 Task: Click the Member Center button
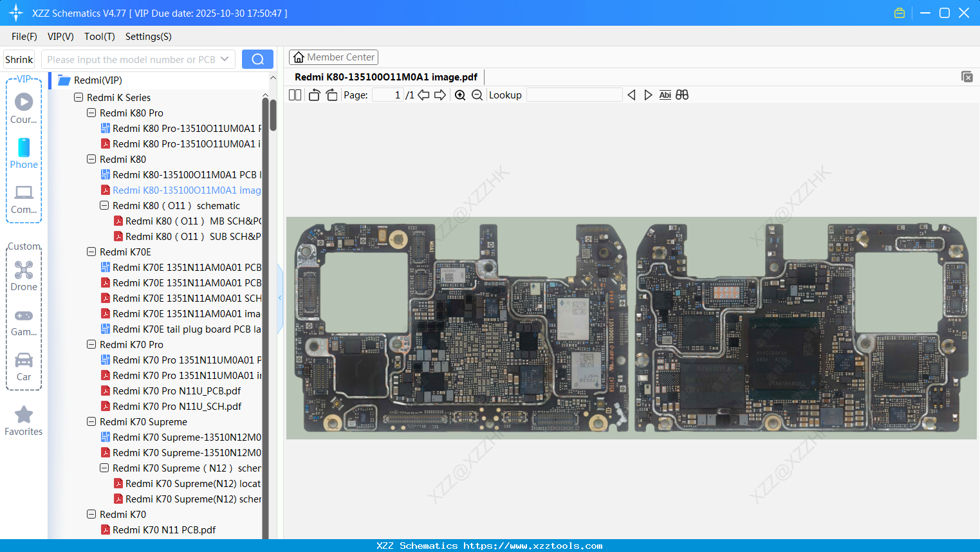(x=333, y=57)
